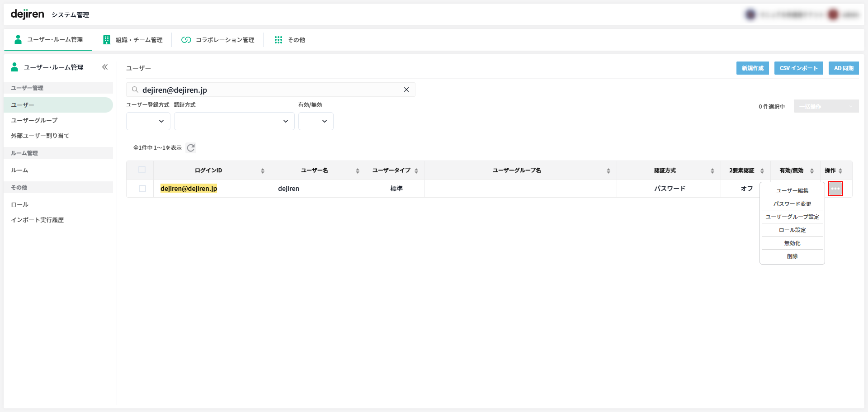The width and height of the screenshot is (868, 412).
Task: Choose ユーザーグループ設定 from menu
Action: point(792,217)
